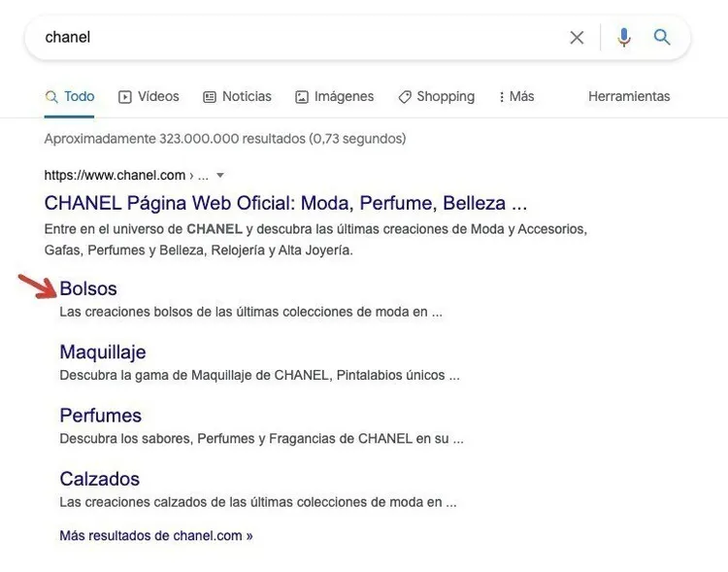This screenshot has width=728, height=572.
Task: Expand the Más options menu
Action: click(x=516, y=97)
